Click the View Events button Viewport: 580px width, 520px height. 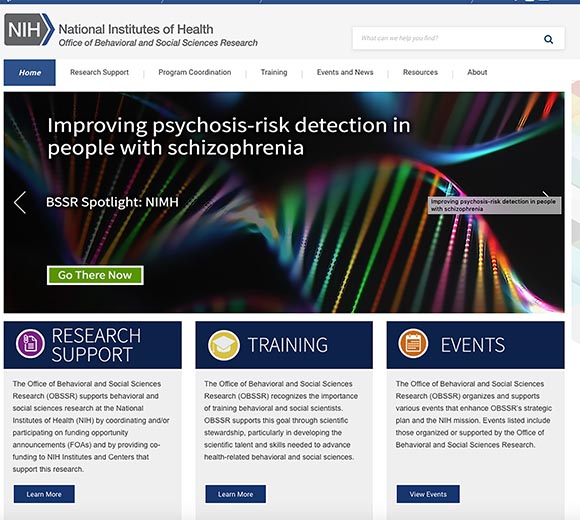point(428,494)
